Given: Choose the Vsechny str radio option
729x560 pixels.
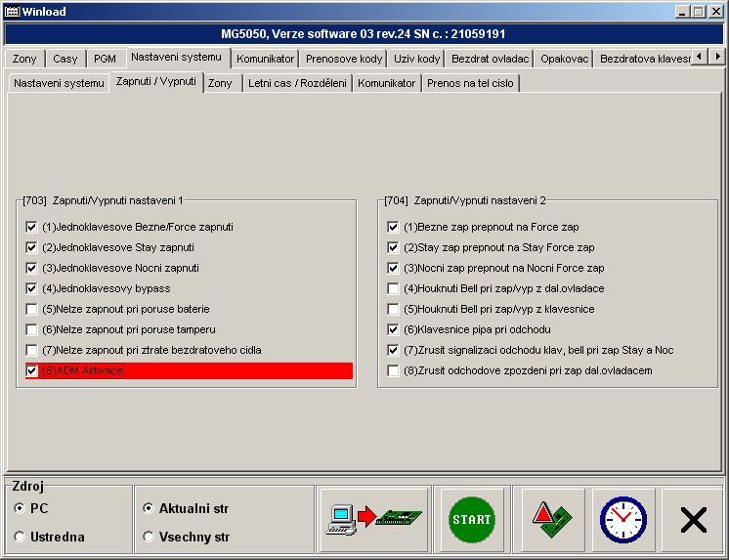Looking at the screenshot, I should pos(149,537).
